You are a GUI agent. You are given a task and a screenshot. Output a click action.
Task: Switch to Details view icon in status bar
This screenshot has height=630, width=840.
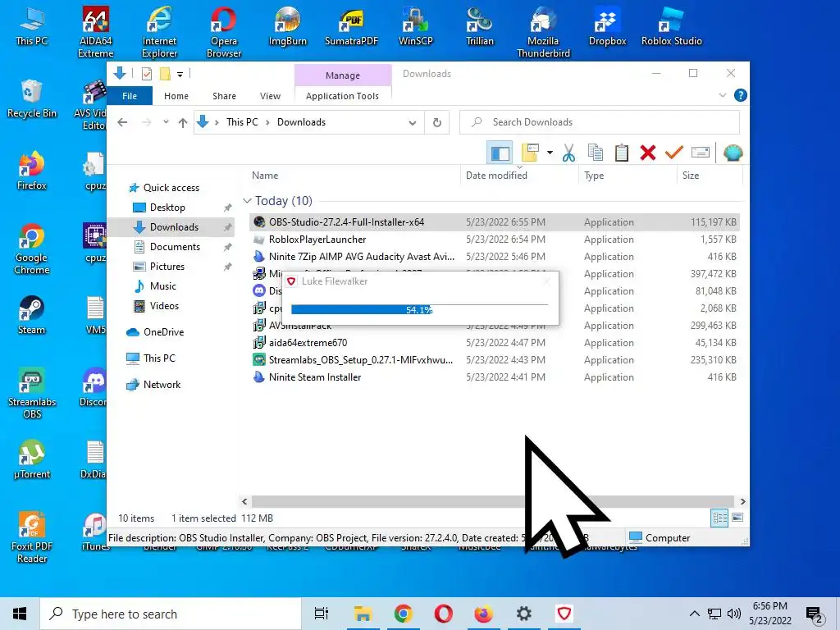719,518
